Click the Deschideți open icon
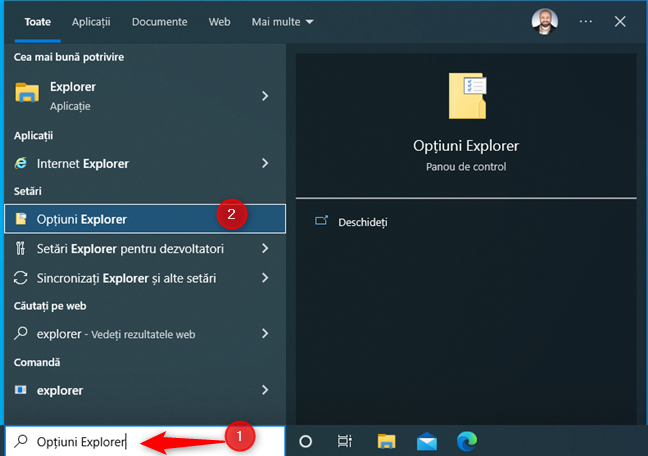This screenshot has height=456, width=648. point(321,221)
